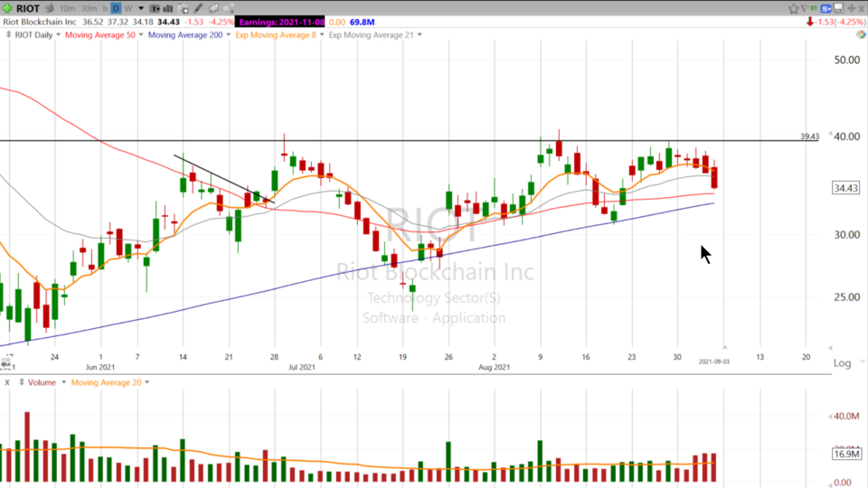Click the scroll-back arrows icon on time axis
The image size is (868, 488).
coord(5,363)
